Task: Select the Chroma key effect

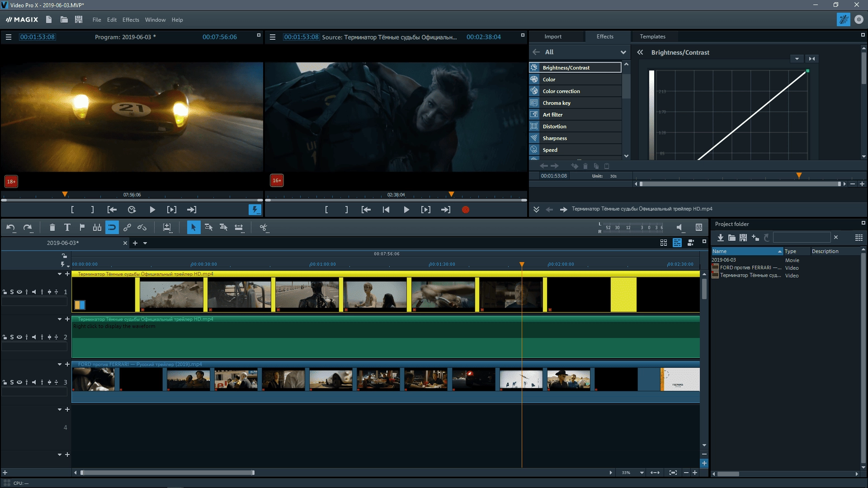Action: (576, 103)
